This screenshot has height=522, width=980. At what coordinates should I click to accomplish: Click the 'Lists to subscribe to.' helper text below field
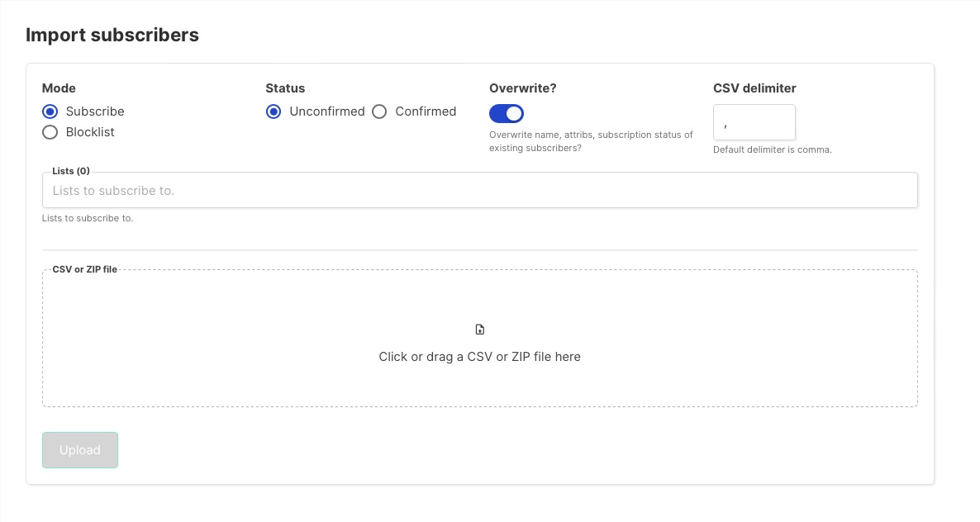[88, 219]
